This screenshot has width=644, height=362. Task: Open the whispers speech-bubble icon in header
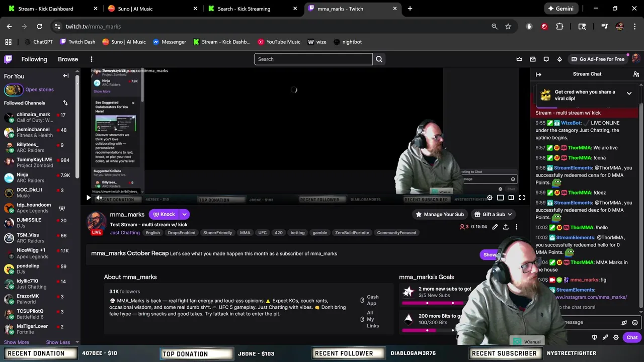tap(546, 59)
